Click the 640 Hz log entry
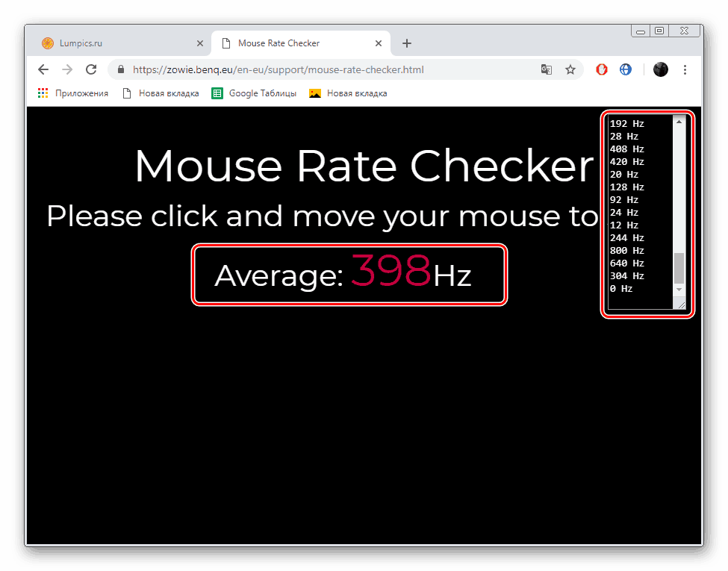 click(626, 263)
